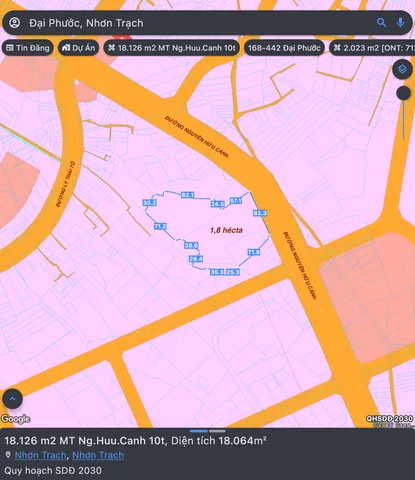Choose the 18.126 m2 MT Ng.Huu.Canh chip

(172, 48)
